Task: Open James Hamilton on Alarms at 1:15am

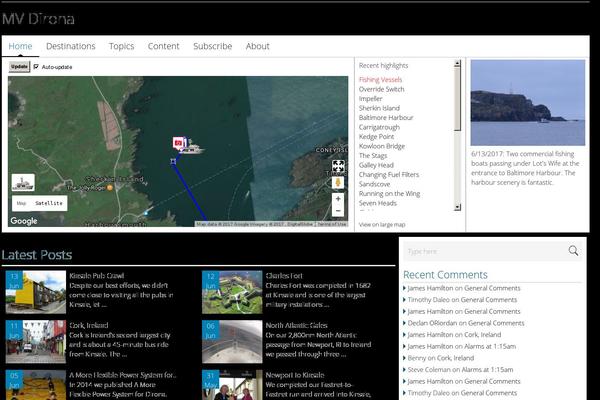Action: [x=461, y=346]
